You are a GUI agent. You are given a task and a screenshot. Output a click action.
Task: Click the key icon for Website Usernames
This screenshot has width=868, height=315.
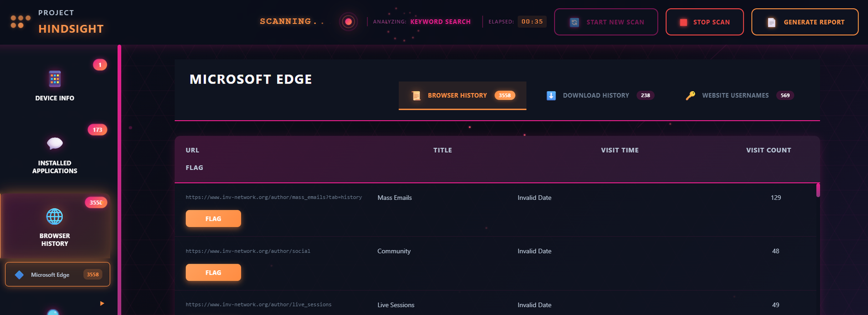690,95
